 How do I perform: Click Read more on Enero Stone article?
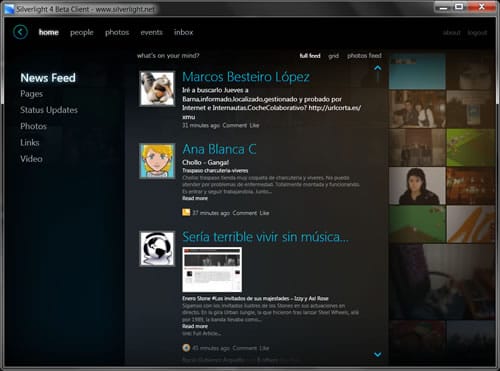[x=195, y=326]
